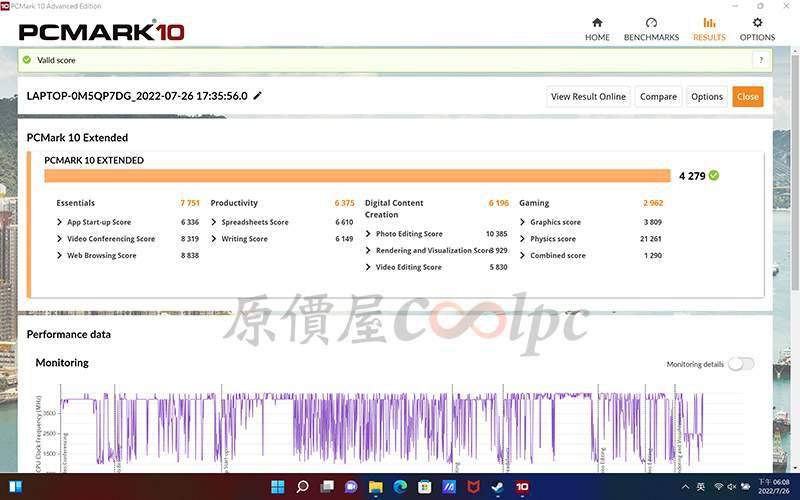Viewport: 800px width, 500px height.
Task: Click the Essentials score 7 751
Action: 190,203
